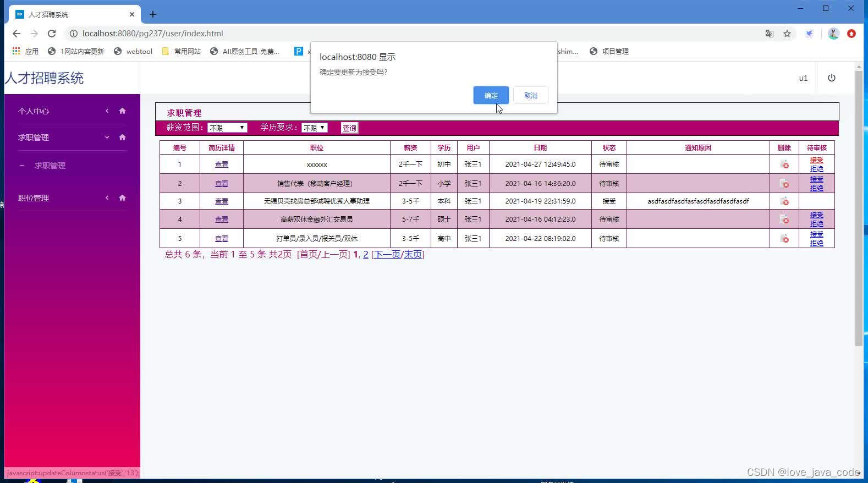
Task: Delete the 打单员 row
Action: point(784,239)
